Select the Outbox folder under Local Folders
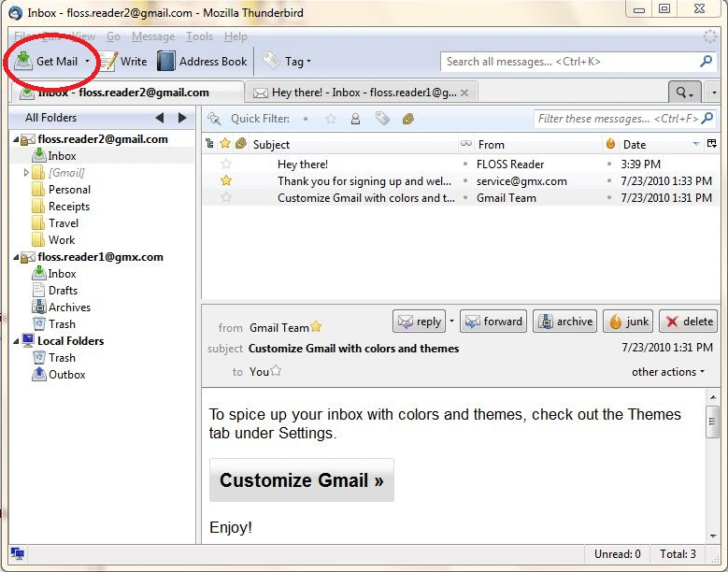Image resolution: width=728 pixels, height=572 pixels. [66, 375]
